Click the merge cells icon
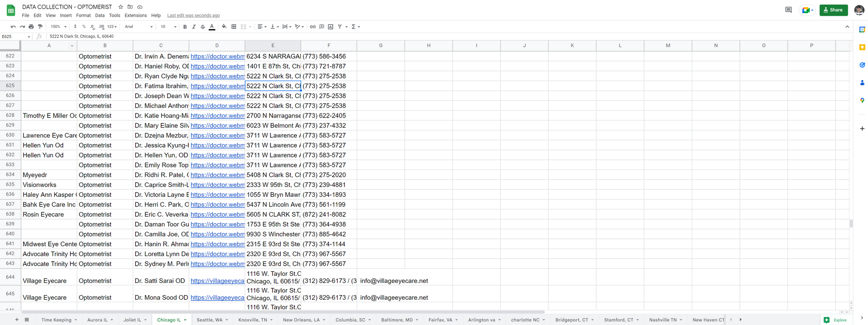This screenshot has height=325, width=868. point(243,27)
